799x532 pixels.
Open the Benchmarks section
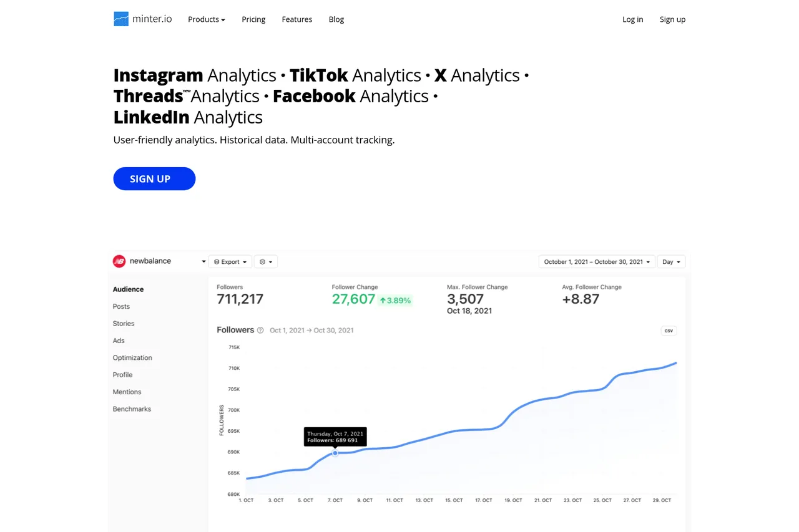132,409
